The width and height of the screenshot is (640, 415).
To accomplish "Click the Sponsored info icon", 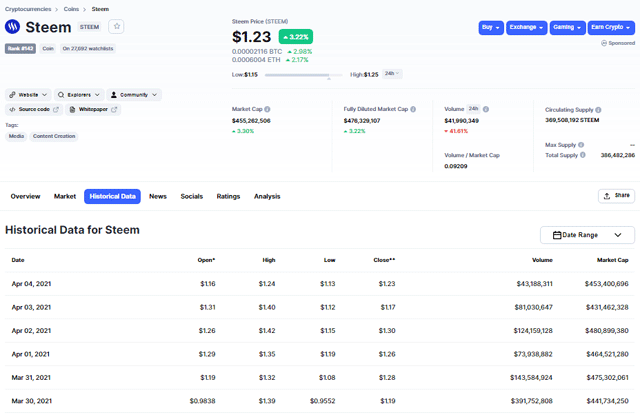I will pos(604,43).
